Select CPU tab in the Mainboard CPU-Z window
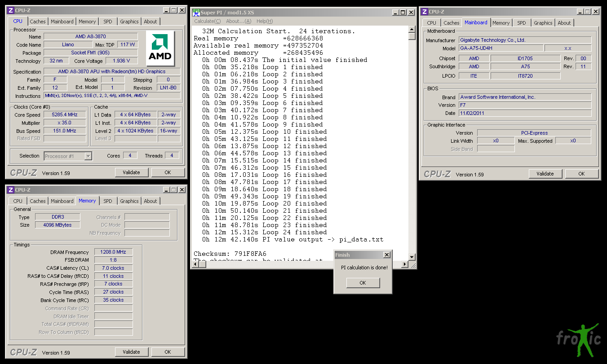 click(x=431, y=23)
